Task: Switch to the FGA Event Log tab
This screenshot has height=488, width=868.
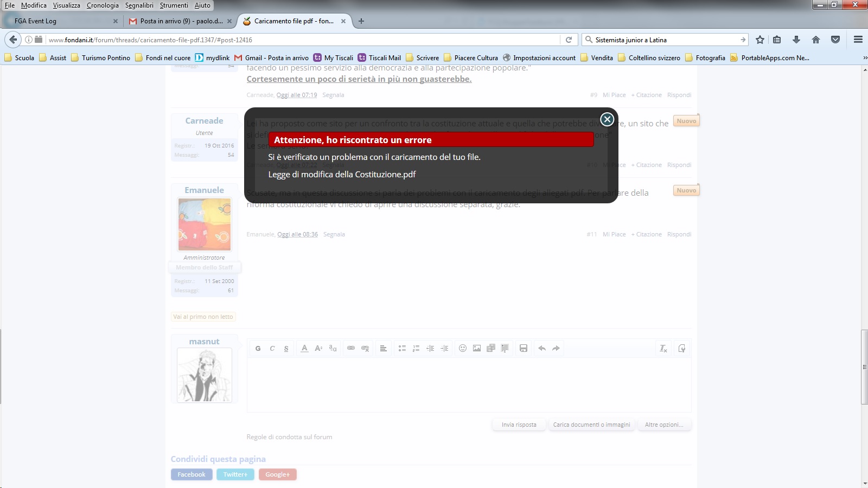Action: pyautogui.click(x=61, y=21)
